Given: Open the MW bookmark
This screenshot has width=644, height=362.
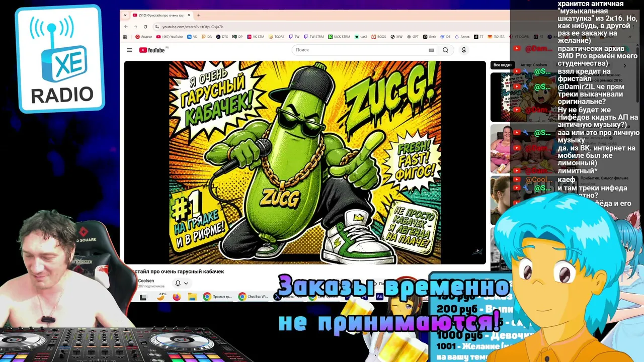Looking at the screenshot, I should coord(396,37).
